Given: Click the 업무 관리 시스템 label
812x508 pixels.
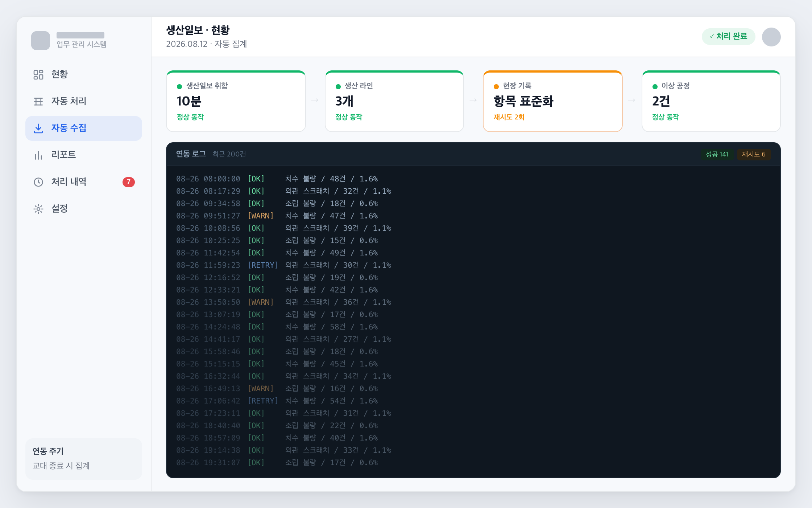Looking at the screenshot, I should click(82, 44).
